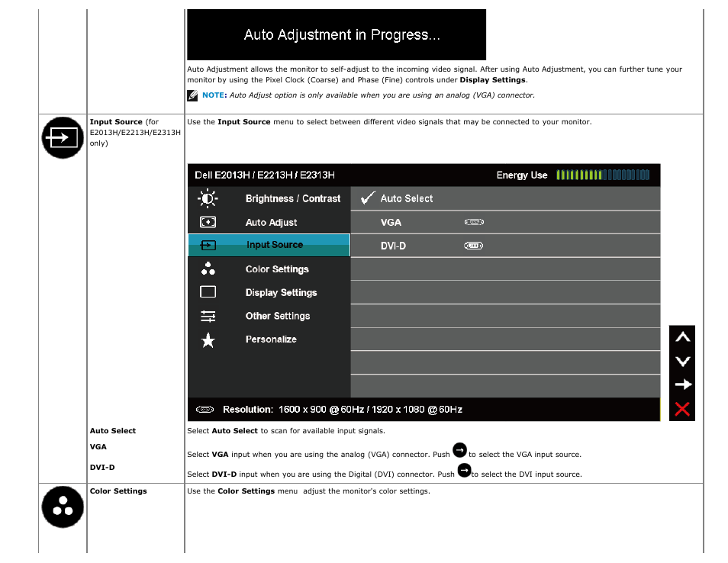This screenshot has height=563, width=728.
Task: Click the Brightness / Contrast sun icon
Action: point(208,198)
